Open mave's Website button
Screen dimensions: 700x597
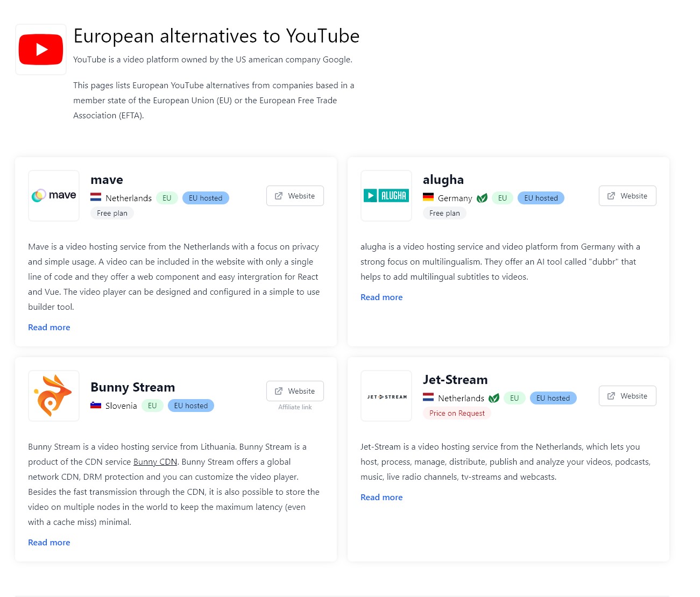tap(295, 196)
